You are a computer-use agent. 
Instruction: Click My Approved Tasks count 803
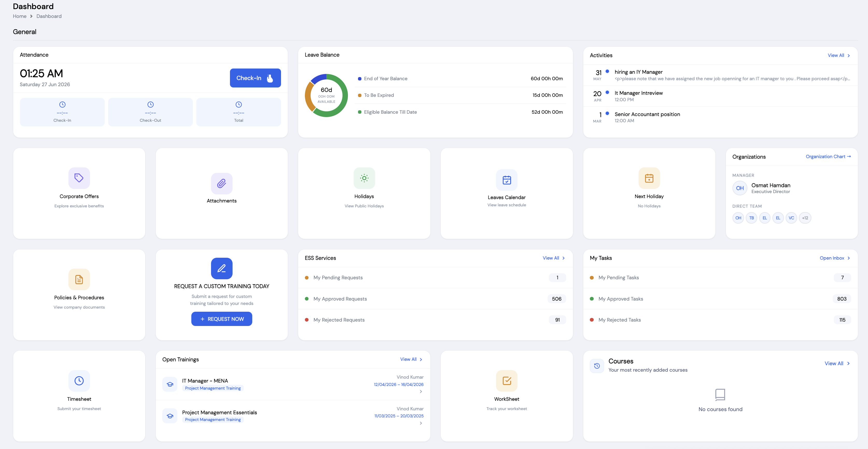click(841, 299)
